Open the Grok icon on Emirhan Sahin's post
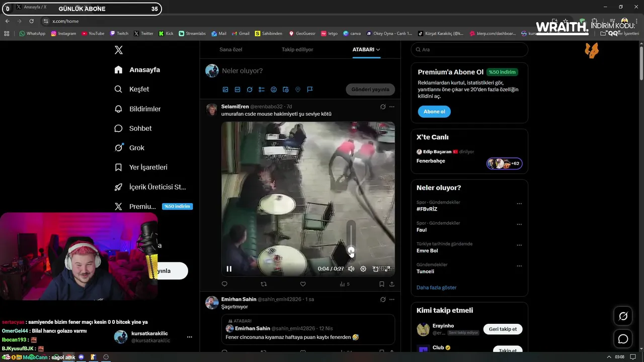 coord(383,299)
